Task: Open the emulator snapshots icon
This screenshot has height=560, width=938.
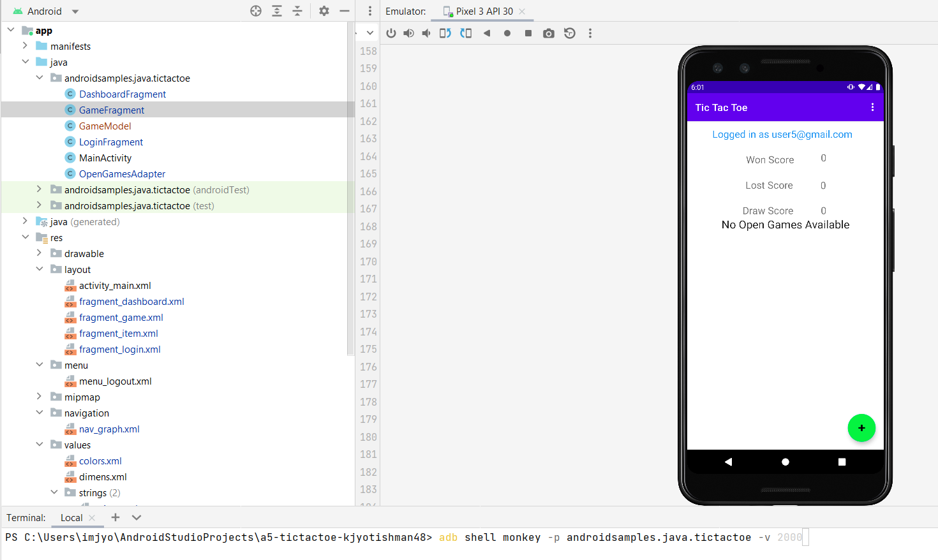Action: click(x=570, y=33)
